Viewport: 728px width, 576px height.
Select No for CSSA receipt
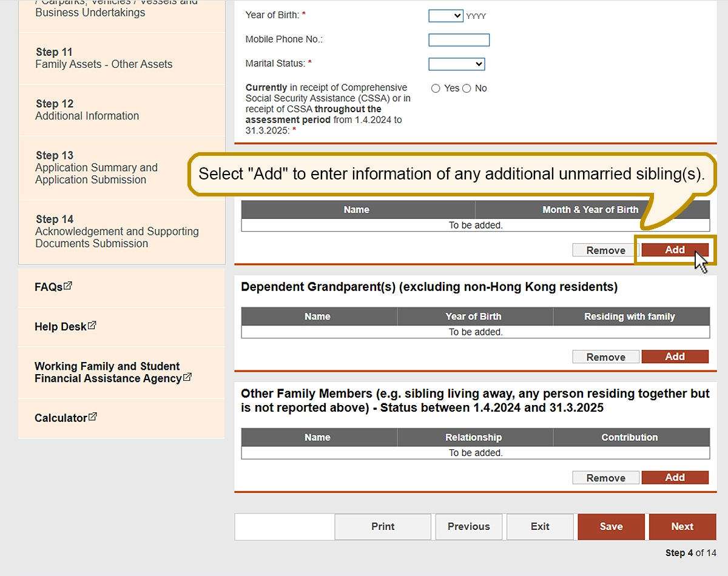coord(467,89)
